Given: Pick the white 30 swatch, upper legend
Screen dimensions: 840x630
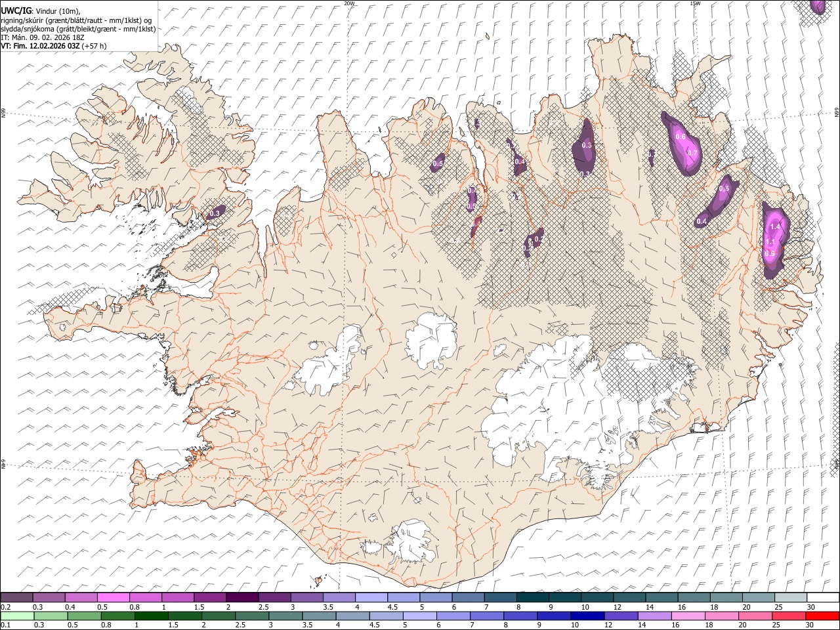Looking at the screenshot, I should pos(822,598).
